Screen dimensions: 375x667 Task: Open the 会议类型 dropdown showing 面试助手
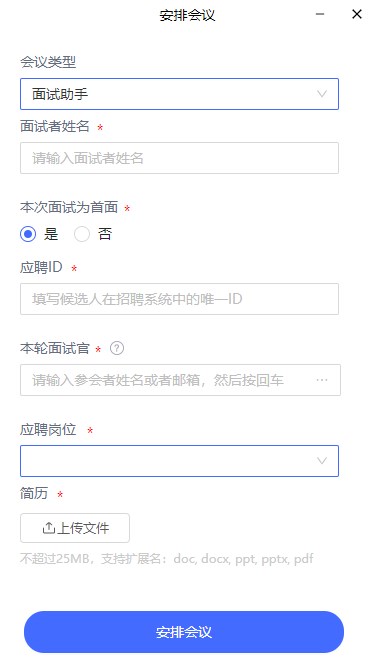click(179, 94)
